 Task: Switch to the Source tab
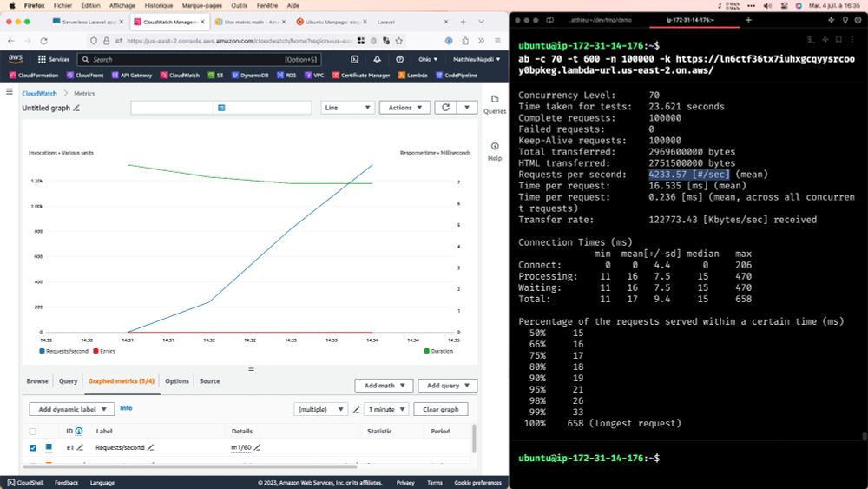coord(210,381)
